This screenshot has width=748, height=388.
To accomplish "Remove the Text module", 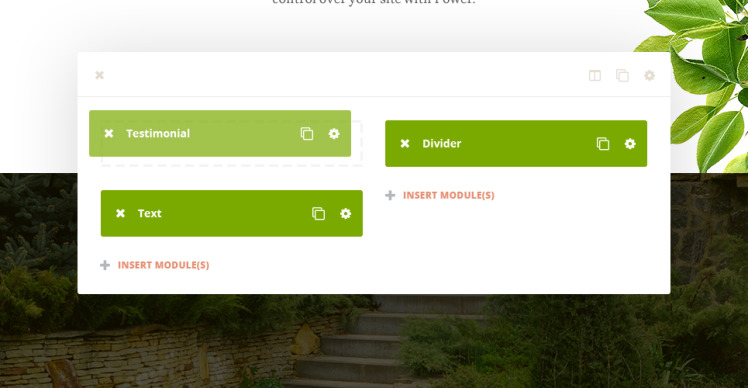I will (120, 213).
